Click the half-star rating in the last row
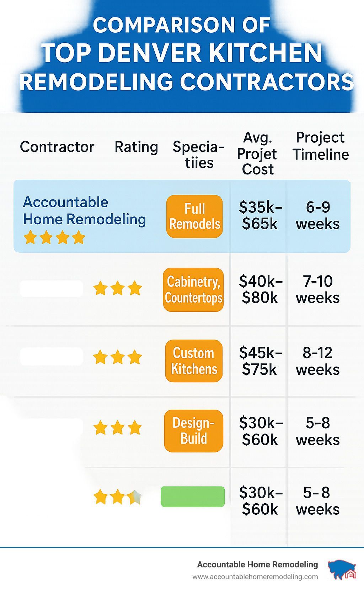This screenshot has width=364, height=593. click(x=118, y=497)
